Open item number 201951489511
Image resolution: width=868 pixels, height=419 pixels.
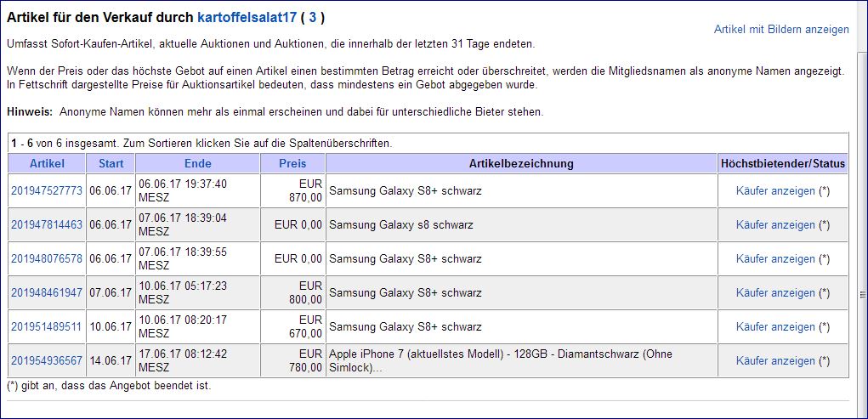[47, 326]
